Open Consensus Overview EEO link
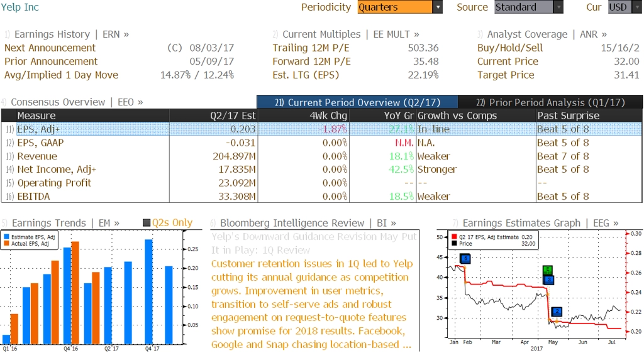 click(72, 102)
